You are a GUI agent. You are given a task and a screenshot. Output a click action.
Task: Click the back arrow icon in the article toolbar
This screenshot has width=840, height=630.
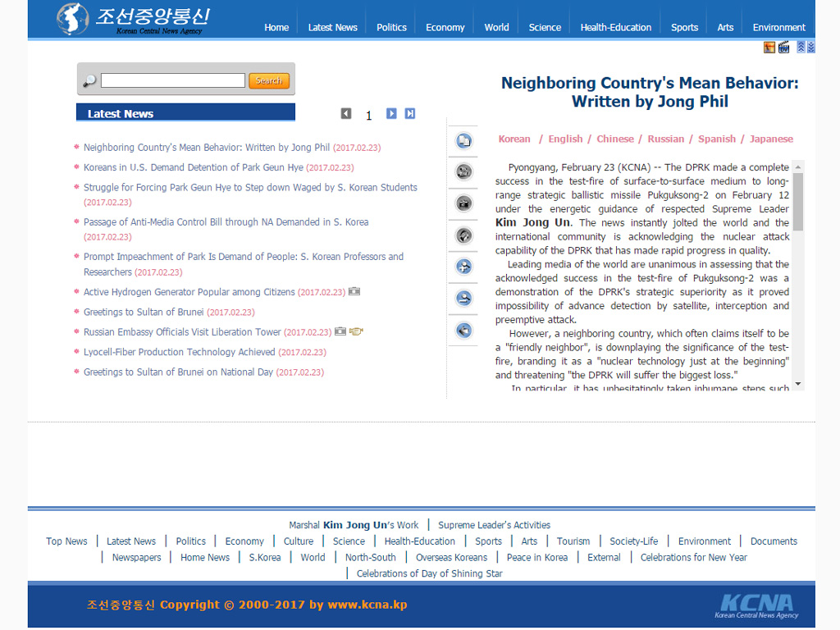click(x=464, y=330)
